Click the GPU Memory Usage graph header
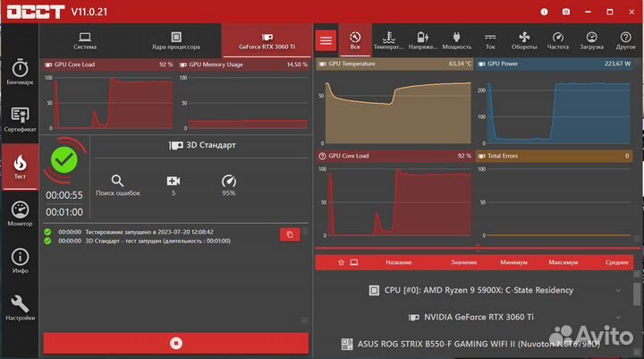Viewport: 644px width, 359px height. coord(243,64)
